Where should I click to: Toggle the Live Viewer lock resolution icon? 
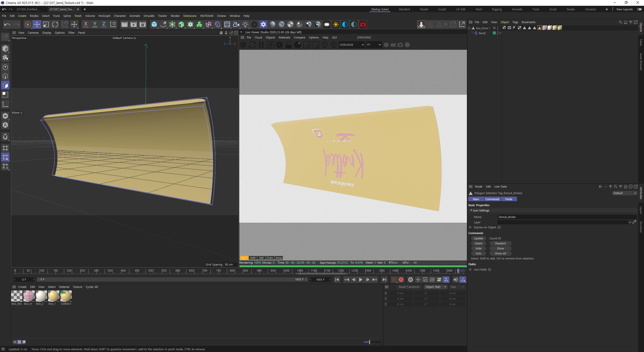[289, 45]
